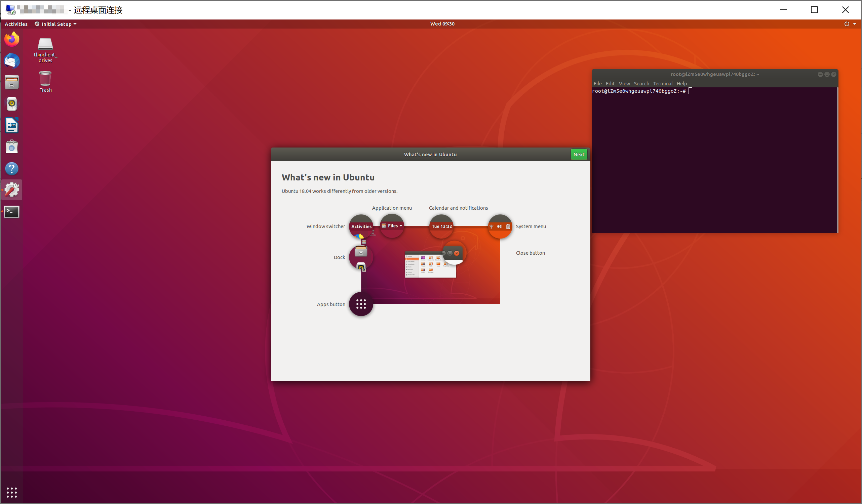This screenshot has width=862, height=504.
Task: Click the system tray notification area
Action: tap(850, 24)
